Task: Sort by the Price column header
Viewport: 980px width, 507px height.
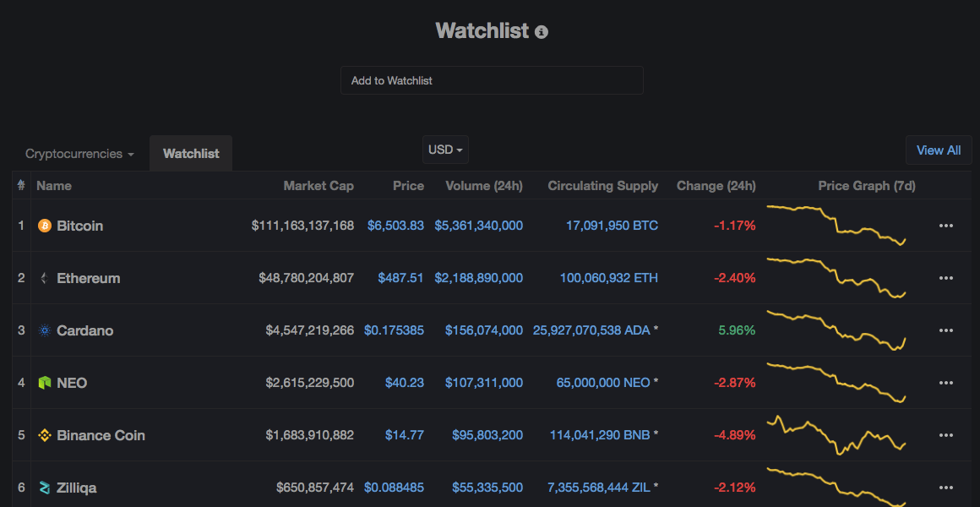Action: [408, 186]
